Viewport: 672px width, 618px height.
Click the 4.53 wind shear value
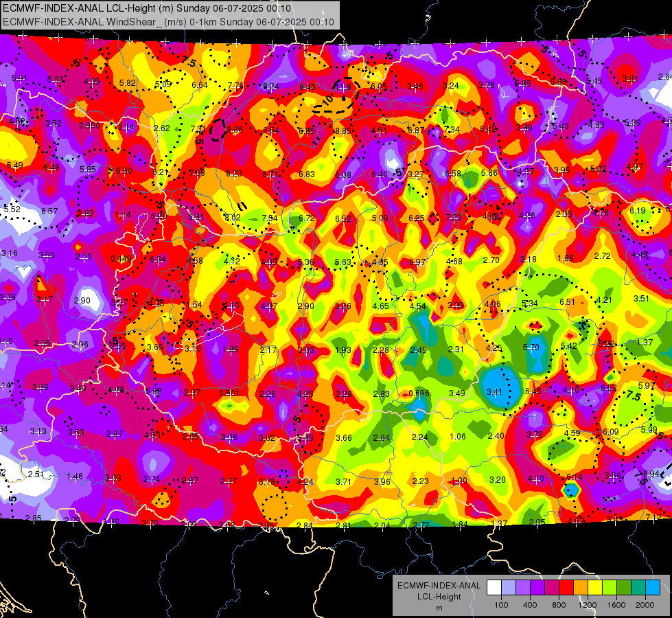pyautogui.click(x=152, y=435)
